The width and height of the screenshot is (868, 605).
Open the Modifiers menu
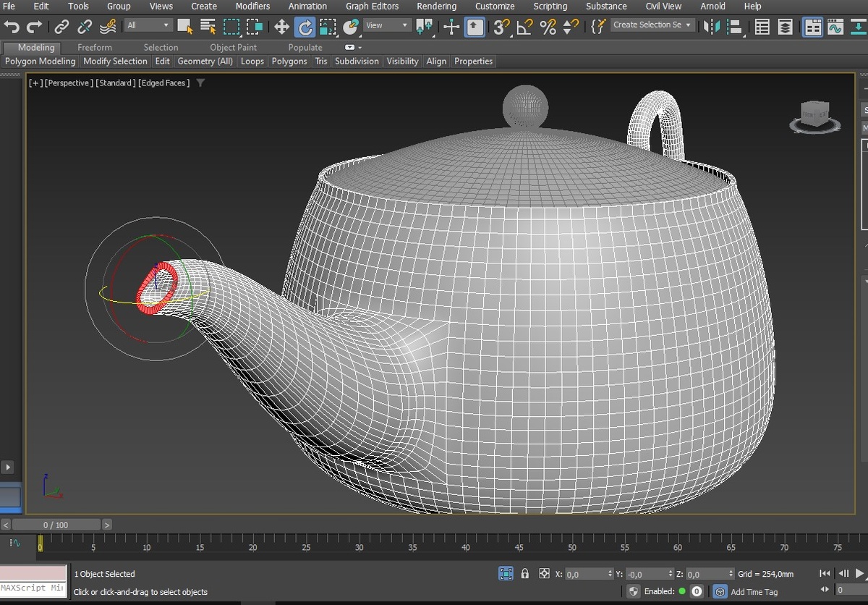[252, 6]
